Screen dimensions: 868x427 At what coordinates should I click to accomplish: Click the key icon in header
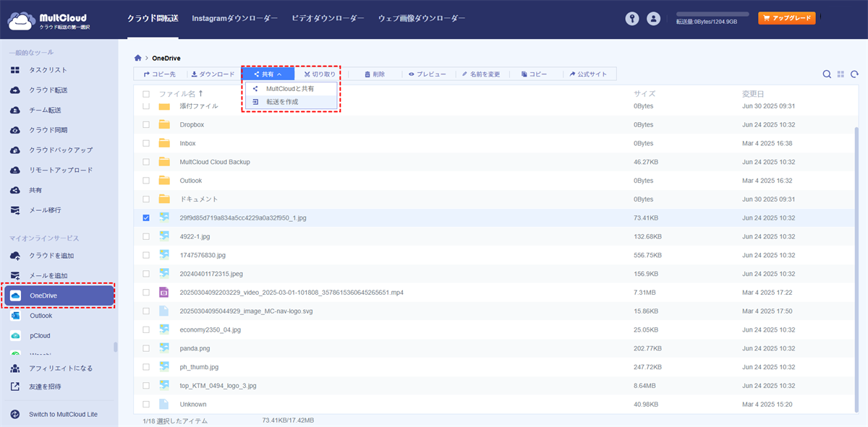click(x=634, y=19)
